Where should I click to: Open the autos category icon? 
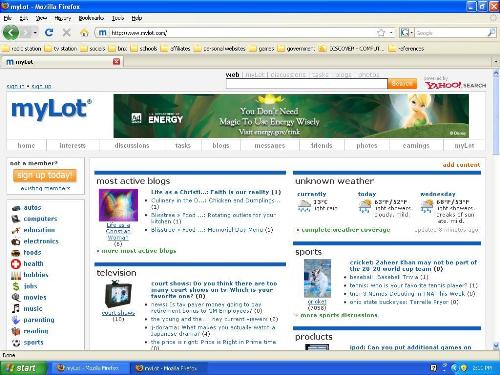point(16,208)
